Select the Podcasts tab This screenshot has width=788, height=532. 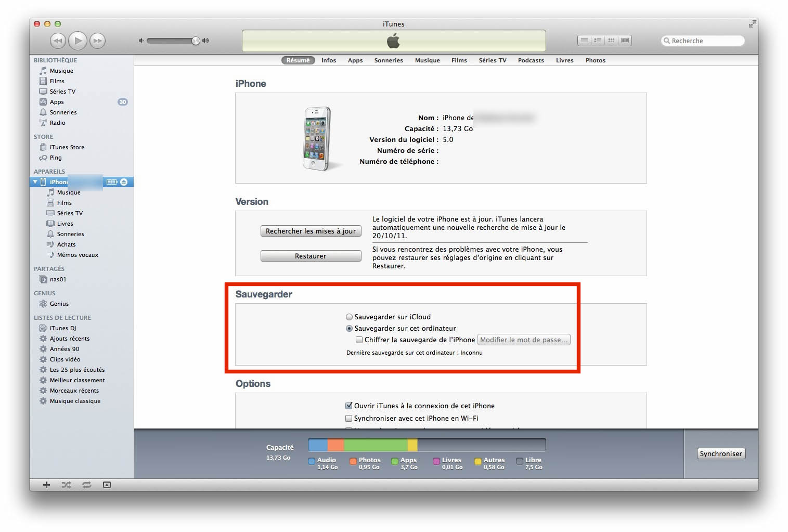coord(531,60)
